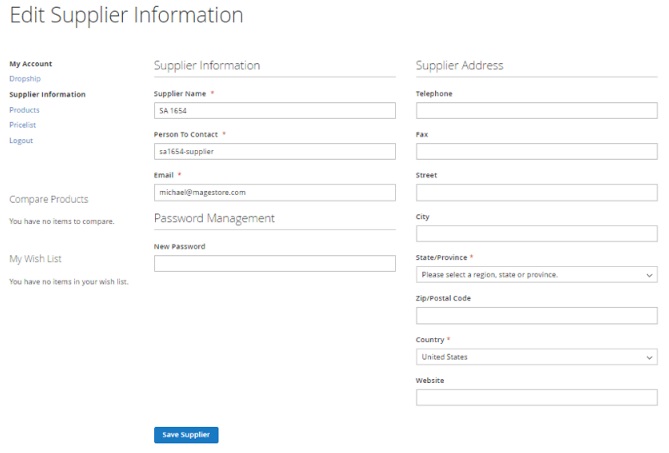The image size is (669, 453).
Task: Open the State/Province dropdown
Action: [536, 275]
